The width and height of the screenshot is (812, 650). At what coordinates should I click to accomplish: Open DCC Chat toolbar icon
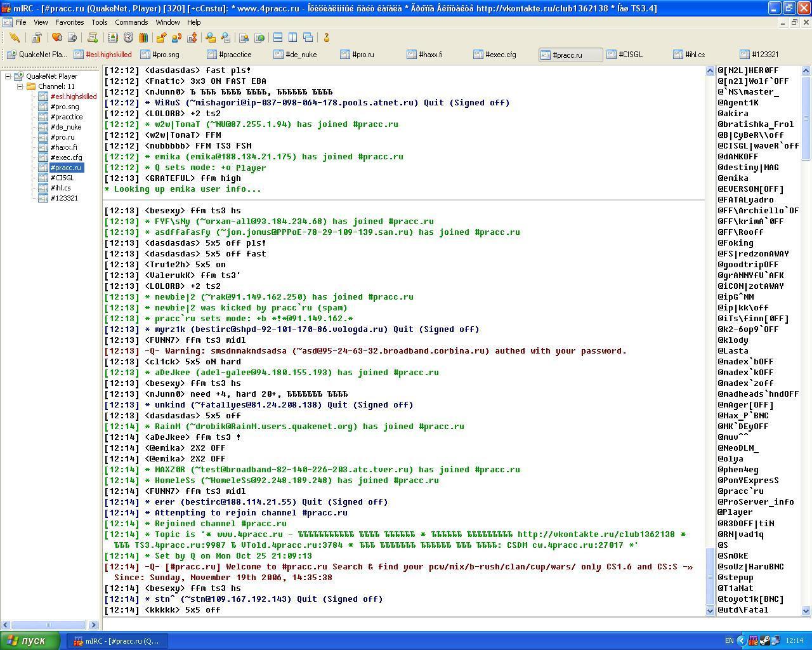(176, 38)
